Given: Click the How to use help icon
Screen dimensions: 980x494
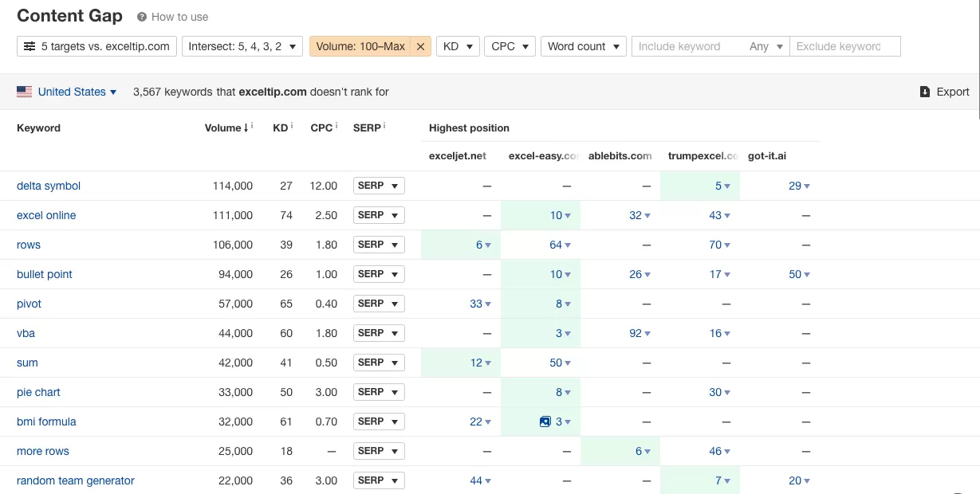Looking at the screenshot, I should 142,17.
